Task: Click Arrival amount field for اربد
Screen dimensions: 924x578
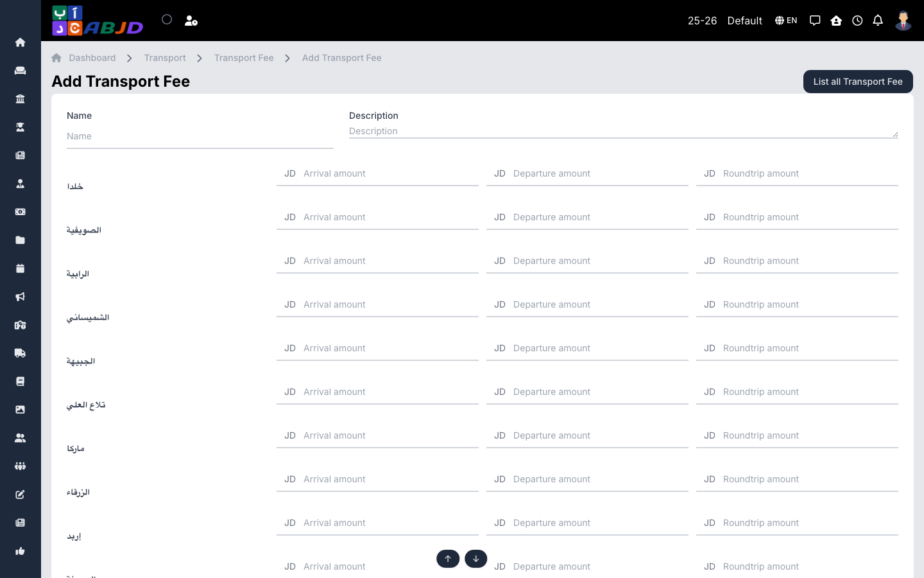Action: pos(377,523)
